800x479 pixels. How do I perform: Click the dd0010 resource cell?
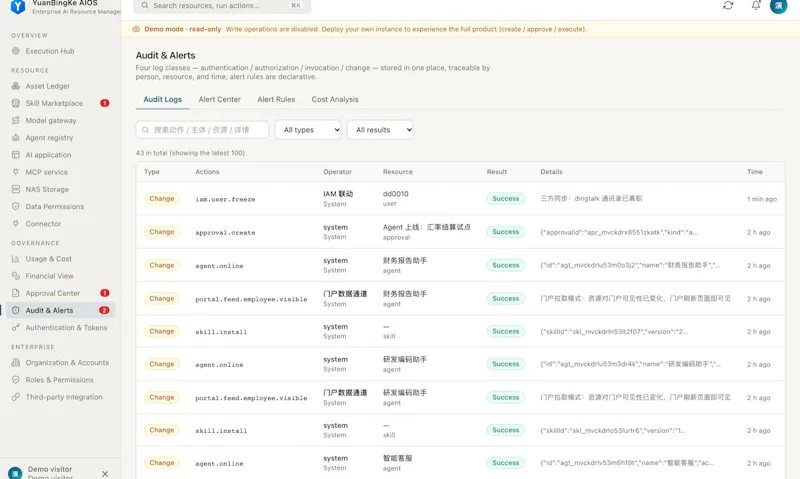(x=395, y=198)
